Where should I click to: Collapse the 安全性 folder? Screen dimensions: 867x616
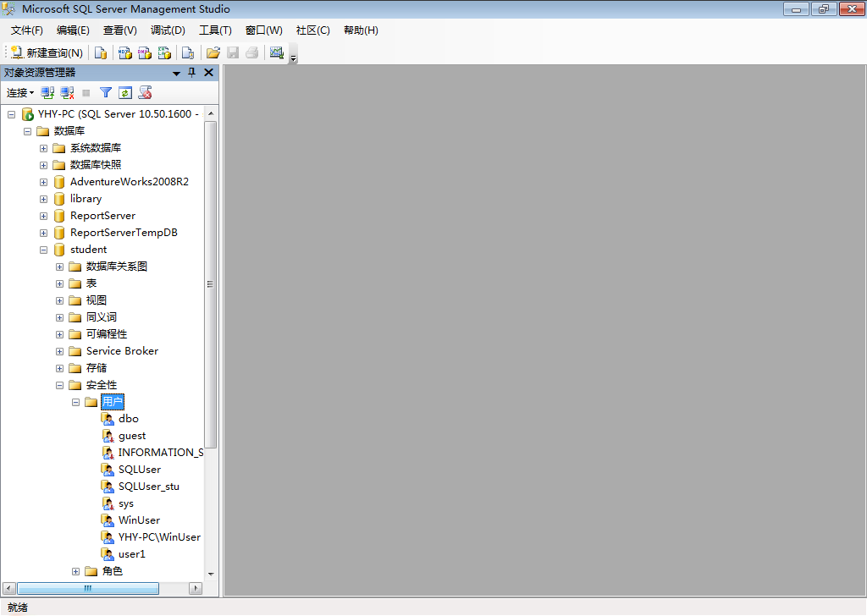point(60,386)
